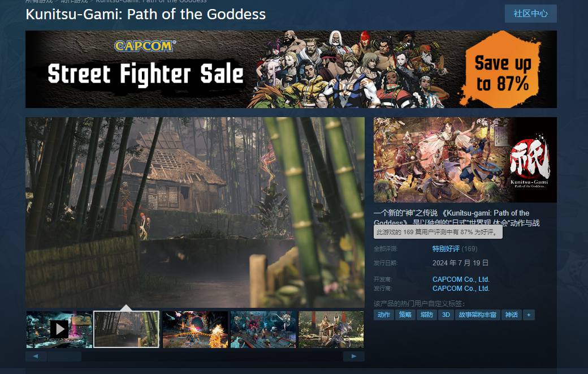The height and width of the screenshot is (374, 588).
Task: Select the torii gate characters thumbnail
Action: [x=331, y=329]
